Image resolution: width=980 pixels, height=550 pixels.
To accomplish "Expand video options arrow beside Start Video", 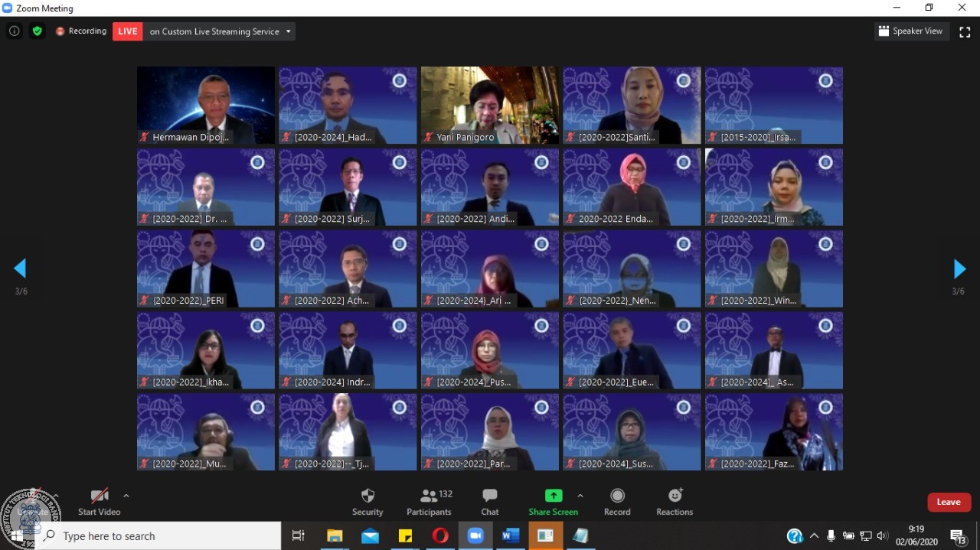I will click(126, 496).
